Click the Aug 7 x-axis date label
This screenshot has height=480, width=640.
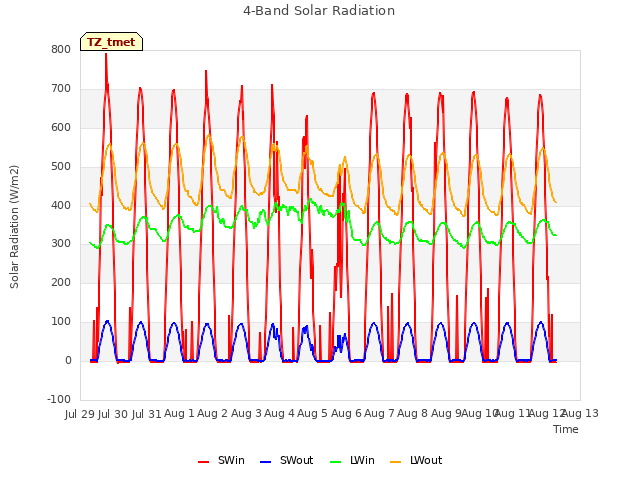coord(379,414)
